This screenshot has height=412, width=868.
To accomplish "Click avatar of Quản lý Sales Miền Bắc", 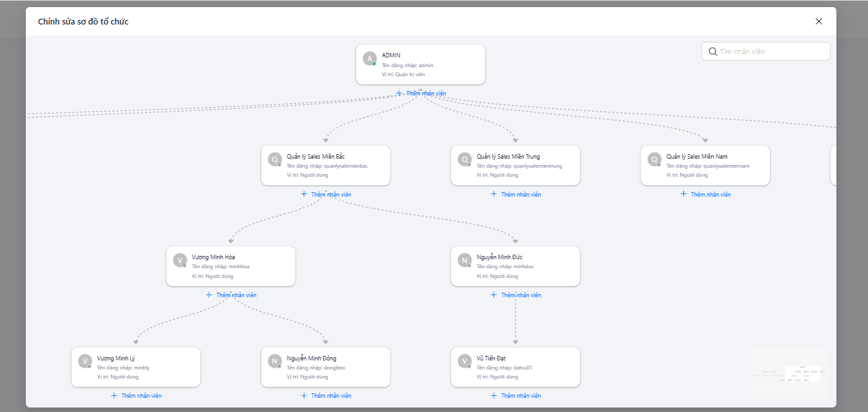I will [275, 159].
